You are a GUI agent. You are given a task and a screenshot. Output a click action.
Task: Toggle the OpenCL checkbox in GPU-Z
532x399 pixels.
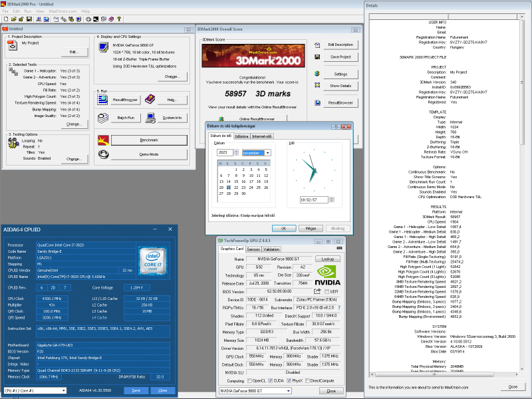pos(250,380)
